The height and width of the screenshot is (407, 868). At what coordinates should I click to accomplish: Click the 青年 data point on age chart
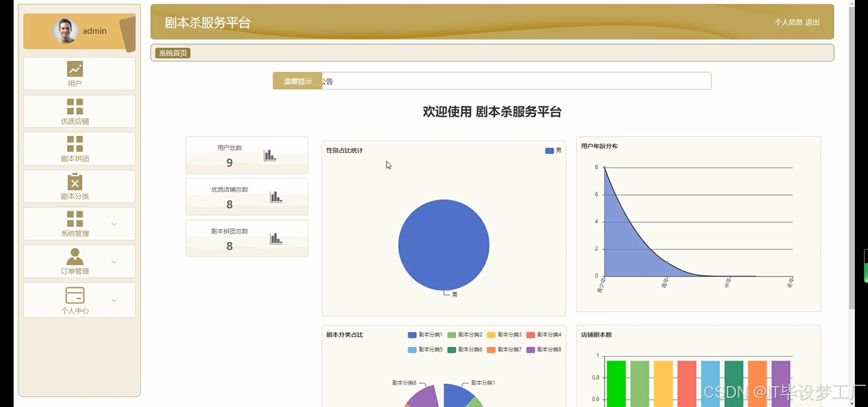pyautogui.click(x=667, y=263)
